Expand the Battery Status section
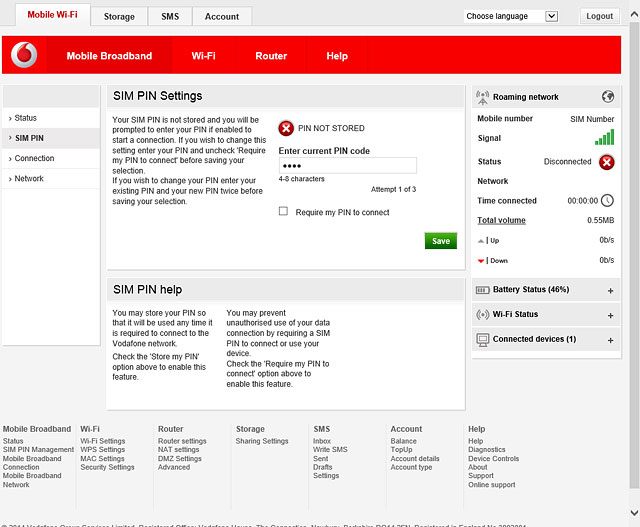This screenshot has height=527, width=640. tap(610, 291)
